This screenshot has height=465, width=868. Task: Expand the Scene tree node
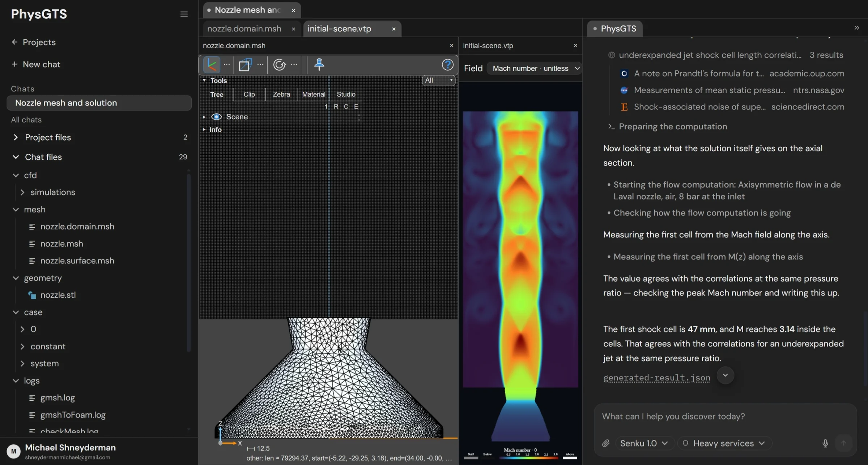[204, 117]
